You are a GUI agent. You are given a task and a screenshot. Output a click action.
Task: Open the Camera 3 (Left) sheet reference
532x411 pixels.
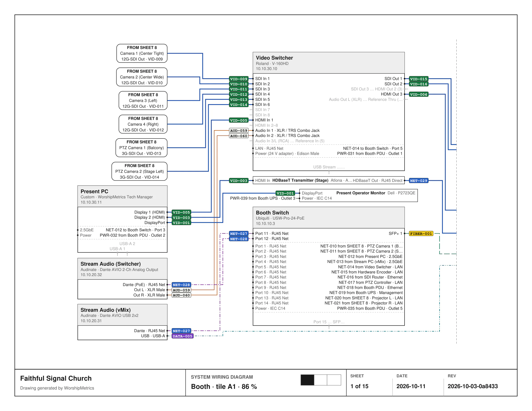pyautogui.click(x=143, y=101)
